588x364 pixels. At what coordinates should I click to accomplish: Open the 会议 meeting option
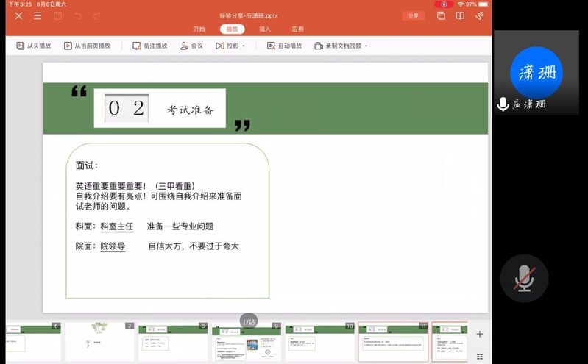(191, 46)
